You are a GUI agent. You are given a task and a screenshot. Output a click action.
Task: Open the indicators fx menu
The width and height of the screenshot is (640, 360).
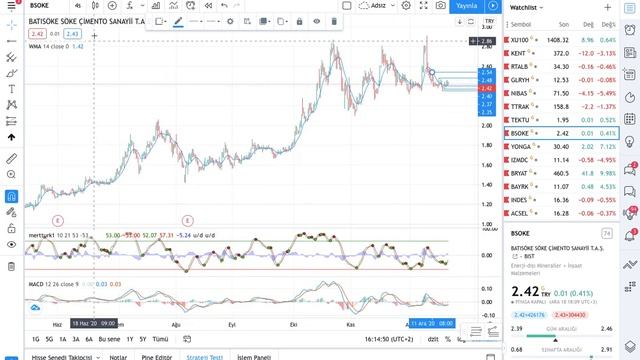click(129, 6)
